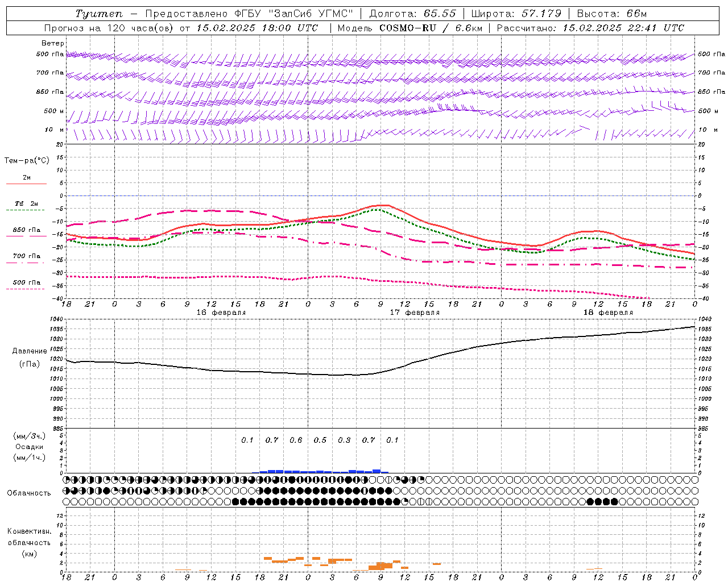Click the "Давление" pressure panel label
Screen dimensions: 728x582
[29, 351]
